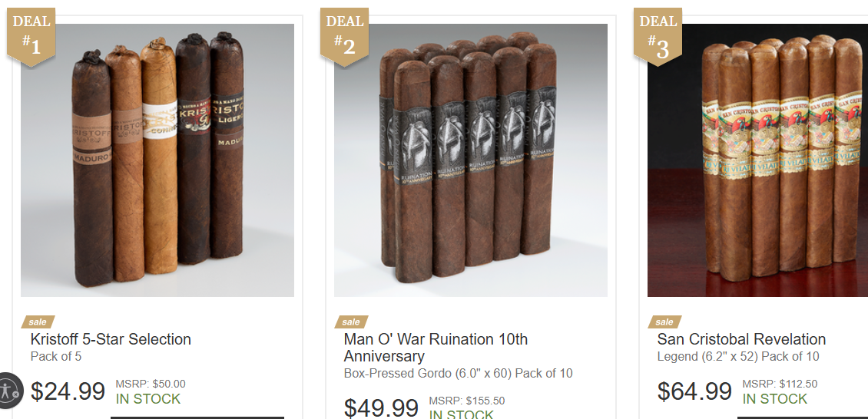Click the Box-Pressed Gordo Pack of 10 description

459,373
